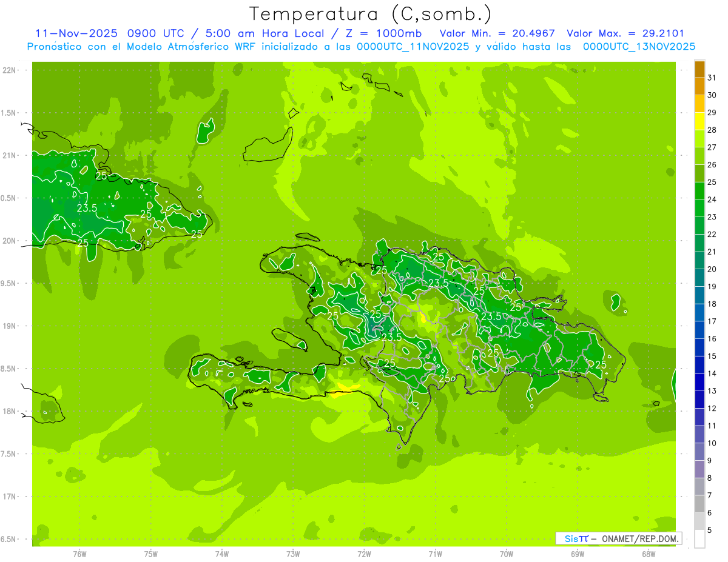Screen dimensions: 728x562
Task: Click the 23.5 contour label over Cuba
Action: pos(87,208)
